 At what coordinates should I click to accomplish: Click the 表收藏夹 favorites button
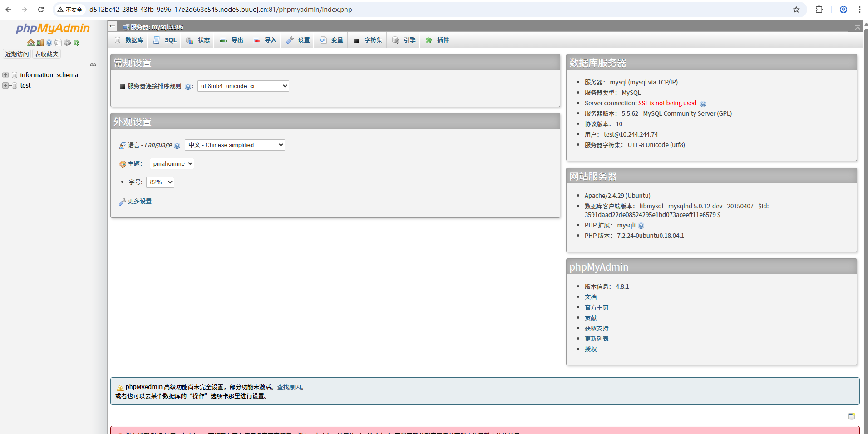[47, 54]
